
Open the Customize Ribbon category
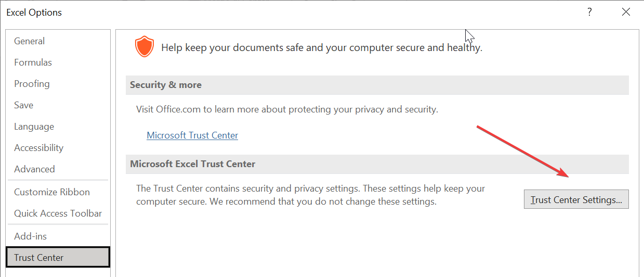coord(52,192)
